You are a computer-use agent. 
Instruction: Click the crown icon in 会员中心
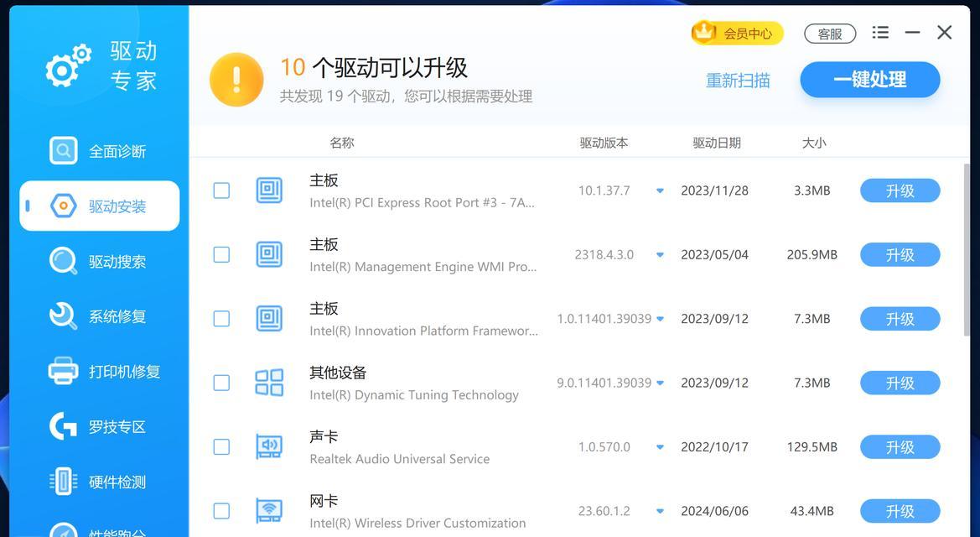[704, 31]
